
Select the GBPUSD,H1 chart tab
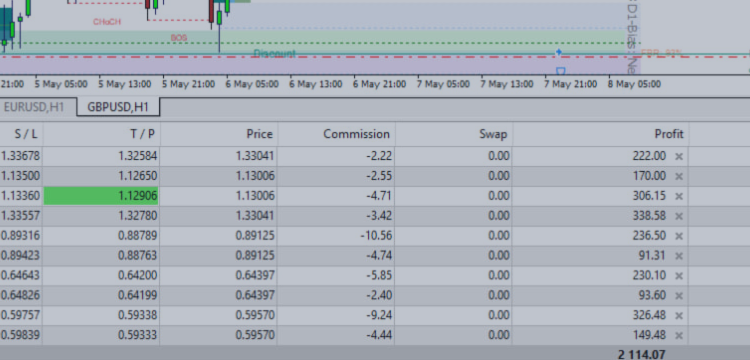pos(118,107)
